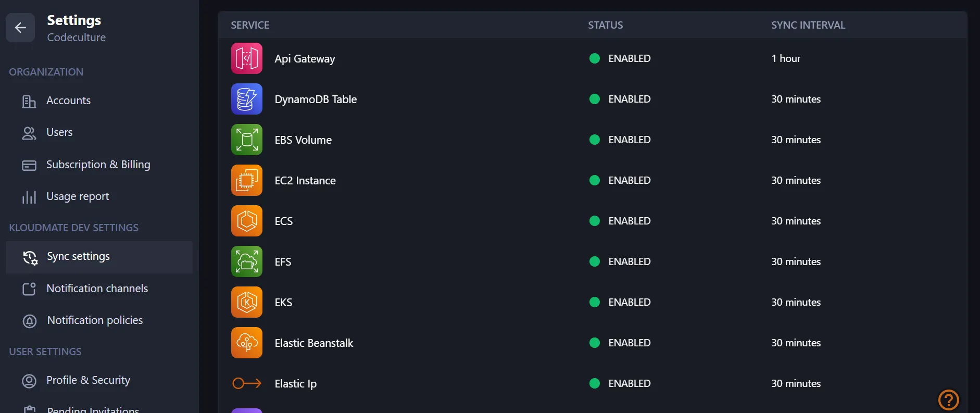Image resolution: width=980 pixels, height=413 pixels.
Task: Click the Codeculture organization name
Action: click(76, 37)
